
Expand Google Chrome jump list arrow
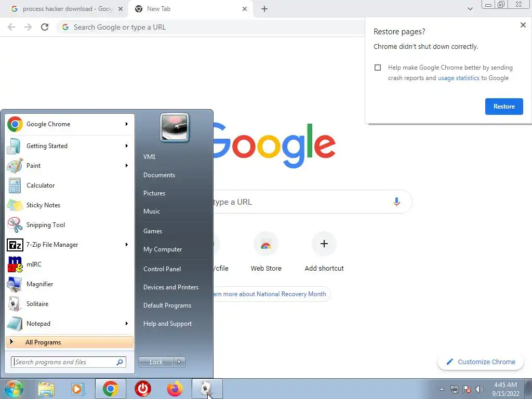[x=127, y=124]
